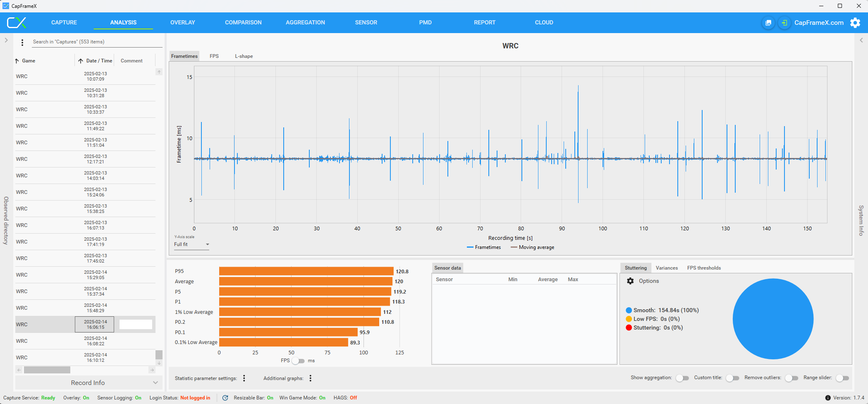868x404 pixels.
Task: Enable the Show aggregation switch
Action: (x=682, y=378)
